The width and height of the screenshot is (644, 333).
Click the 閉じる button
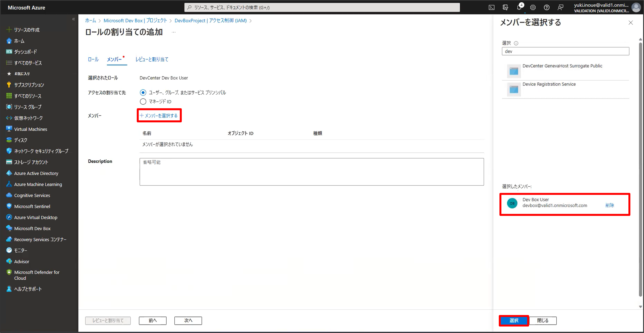[543, 320]
